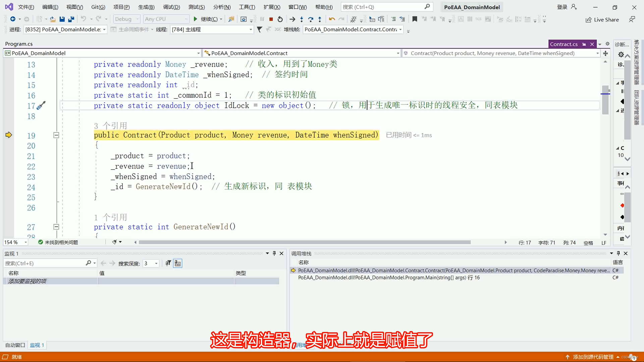Click the Save All icon
Screen dimensions: 644x362
coord(71,19)
